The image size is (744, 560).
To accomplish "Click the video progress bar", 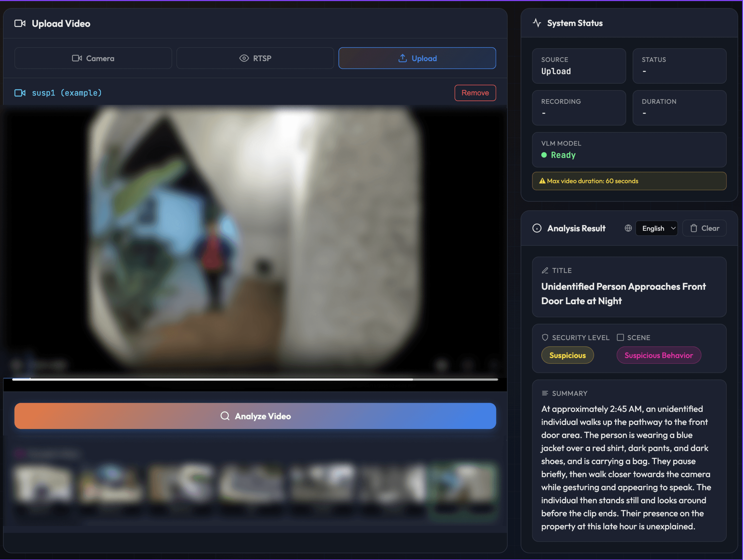I will (255, 379).
